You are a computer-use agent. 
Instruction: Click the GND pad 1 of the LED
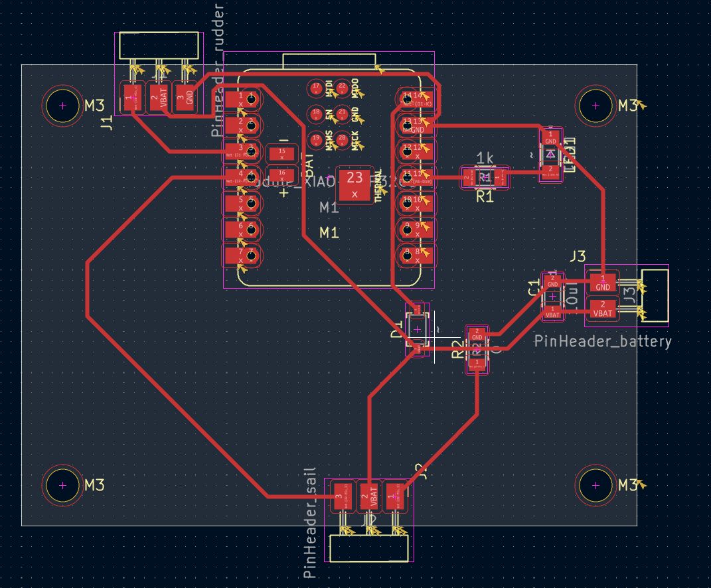point(550,138)
